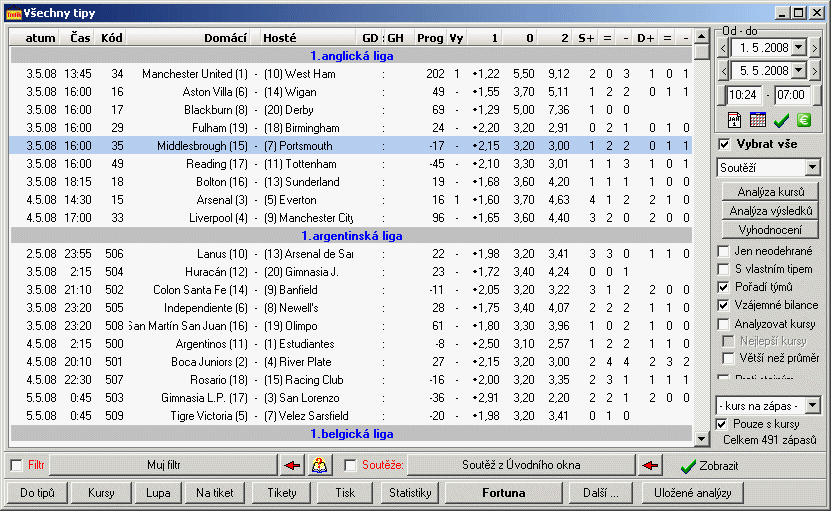Screen dimensions: 831x511
Task: Click the S+ column header
Action: coord(586,38)
